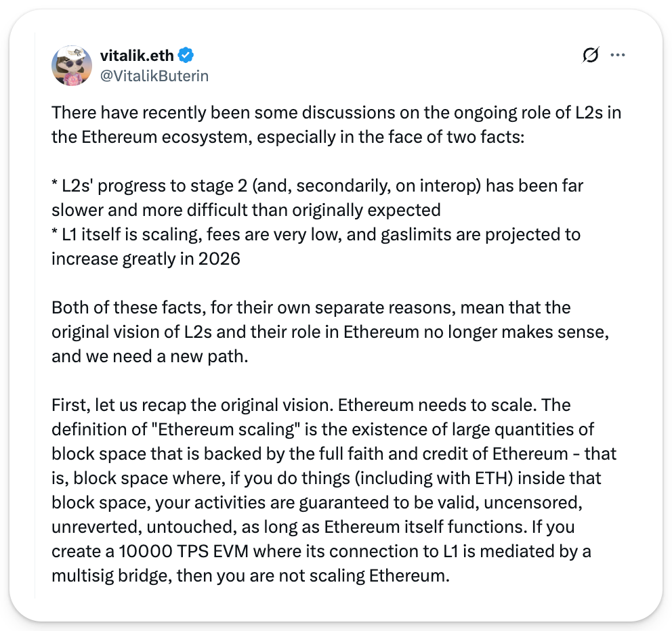Click the final line "multisig bridge, then you are not scaling Ethereum."

[x=250, y=575]
